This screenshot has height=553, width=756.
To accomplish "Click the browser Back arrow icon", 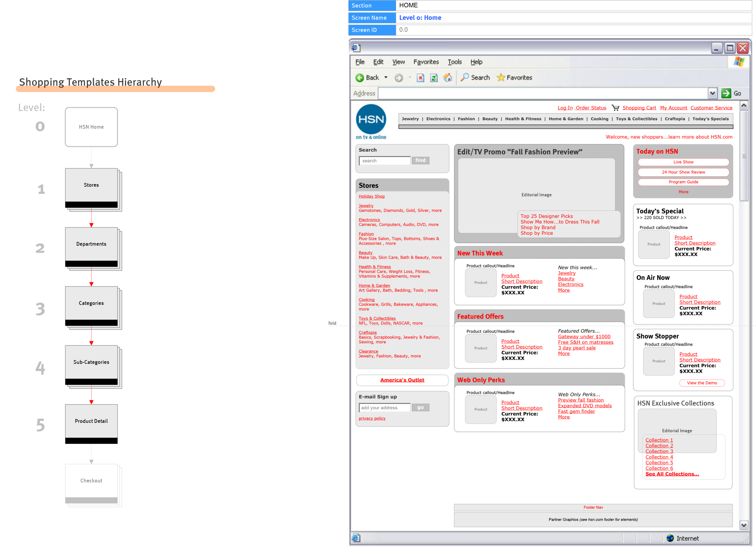I will [x=360, y=78].
